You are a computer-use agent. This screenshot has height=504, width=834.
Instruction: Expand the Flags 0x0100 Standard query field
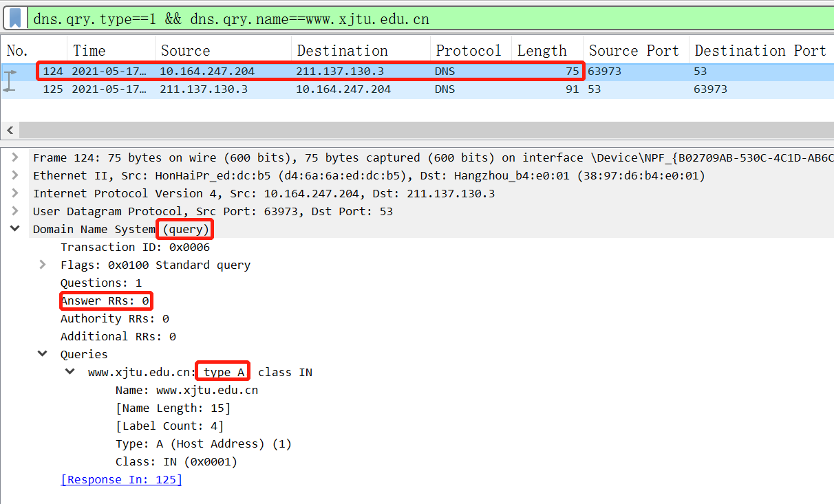click(x=41, y=265)
